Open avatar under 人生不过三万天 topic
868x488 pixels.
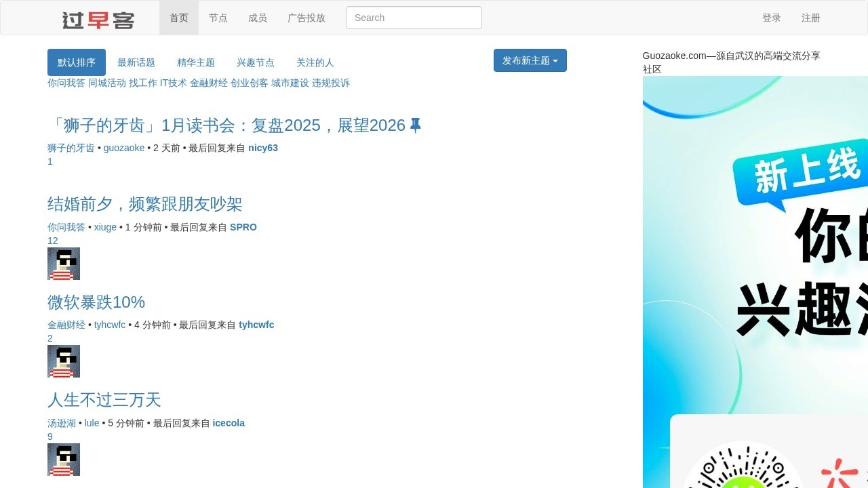click(64, 460)
